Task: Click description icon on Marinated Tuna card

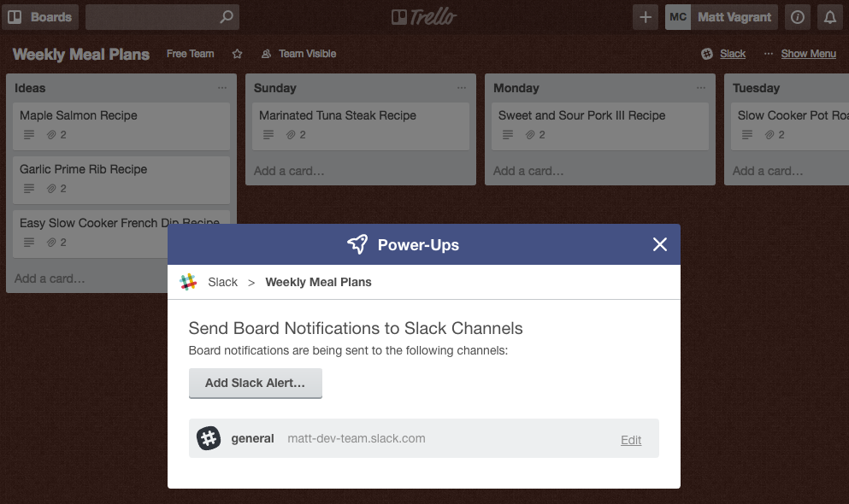Action: (x=268, y=135)
